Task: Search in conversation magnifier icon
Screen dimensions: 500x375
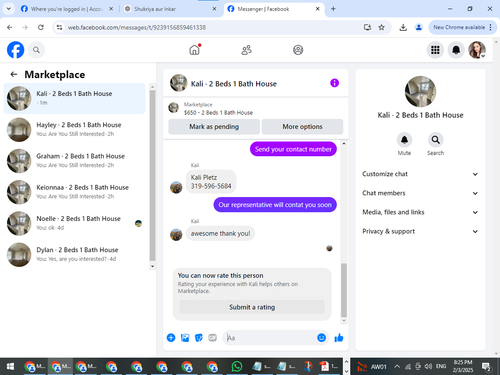Action: [x=436, y=140]
